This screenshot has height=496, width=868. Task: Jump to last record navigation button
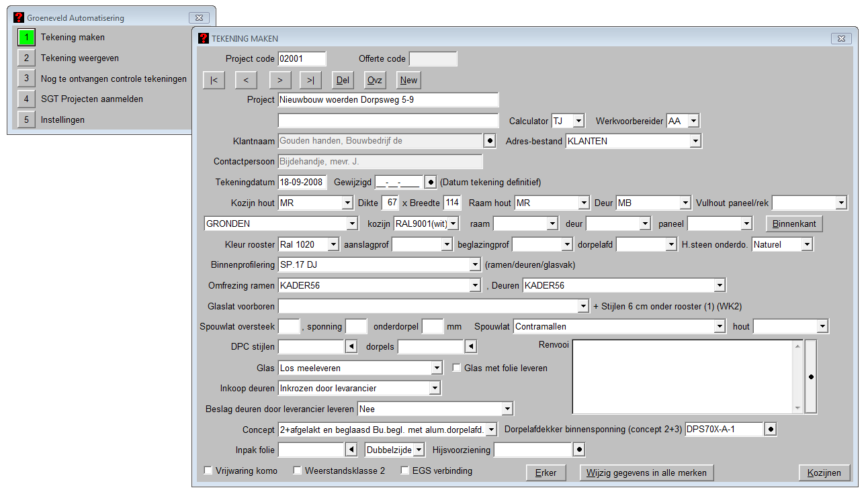click(x=310, y=80)
